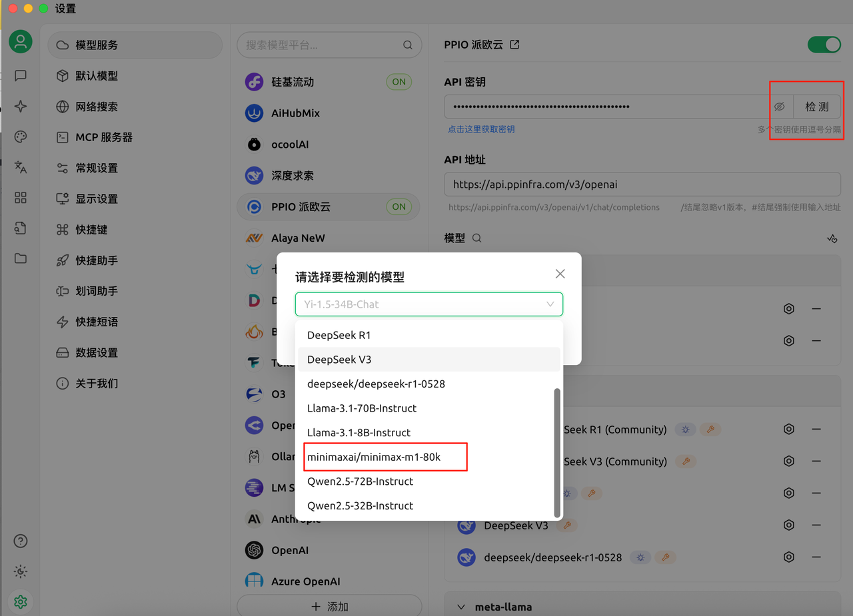The width and height of the screenshot is (853, 616).
Task: Collapse the meta-llama model group
Action: (461, 607)
